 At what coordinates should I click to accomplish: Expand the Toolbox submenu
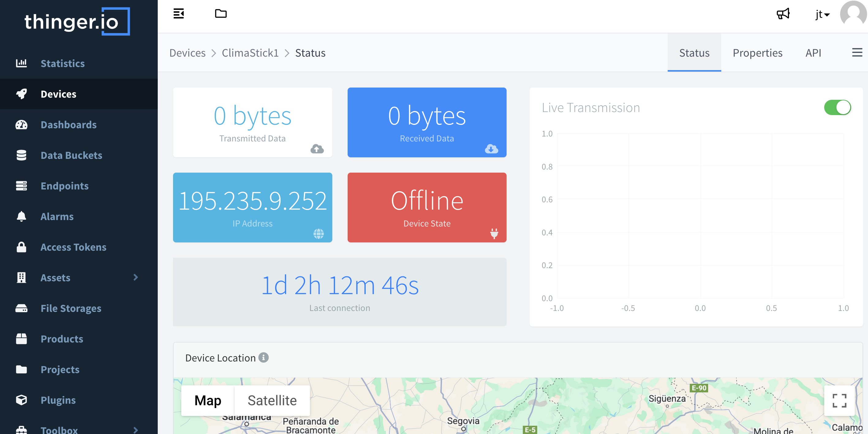tap(135, 430)
